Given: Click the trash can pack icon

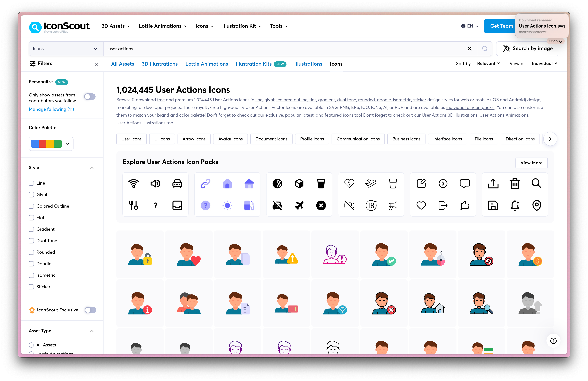Looking at the screenshot, I should tap(515, 183).
